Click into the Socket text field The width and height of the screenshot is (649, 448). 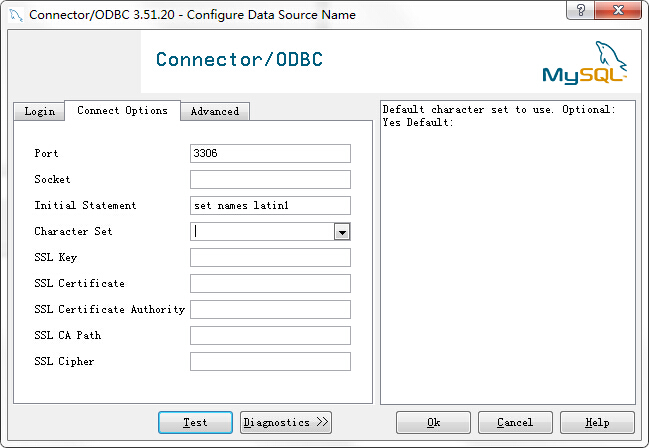point(270,179)
